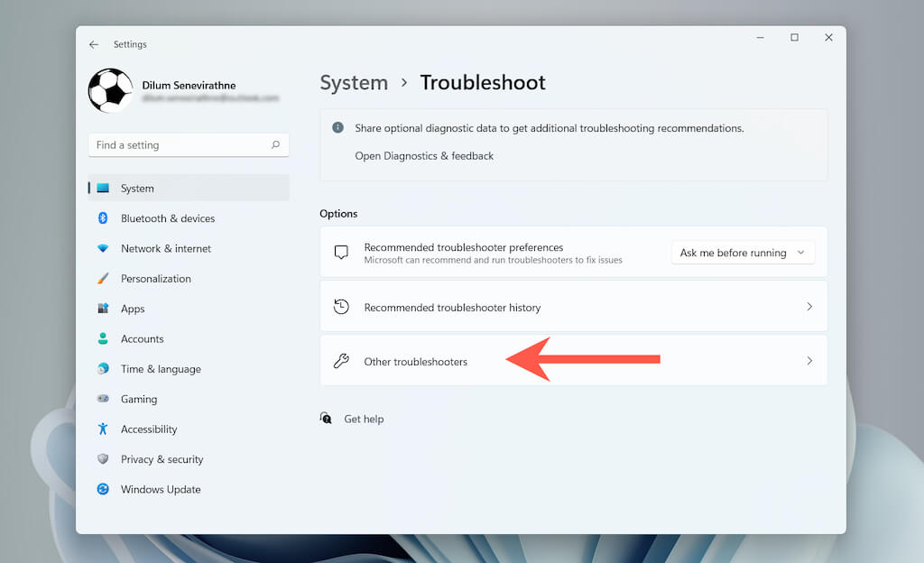
Task: Open the Ask me before running dropdown
Action: (743, 253)
